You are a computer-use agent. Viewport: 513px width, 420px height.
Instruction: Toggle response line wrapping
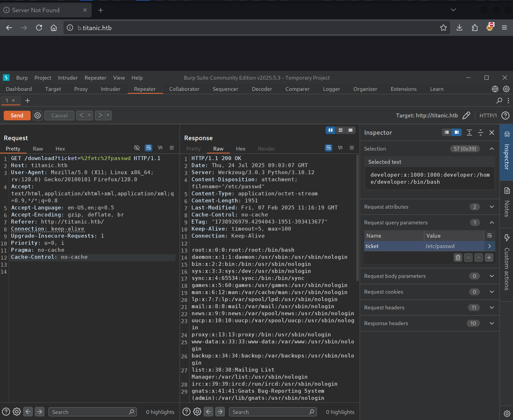329,148
